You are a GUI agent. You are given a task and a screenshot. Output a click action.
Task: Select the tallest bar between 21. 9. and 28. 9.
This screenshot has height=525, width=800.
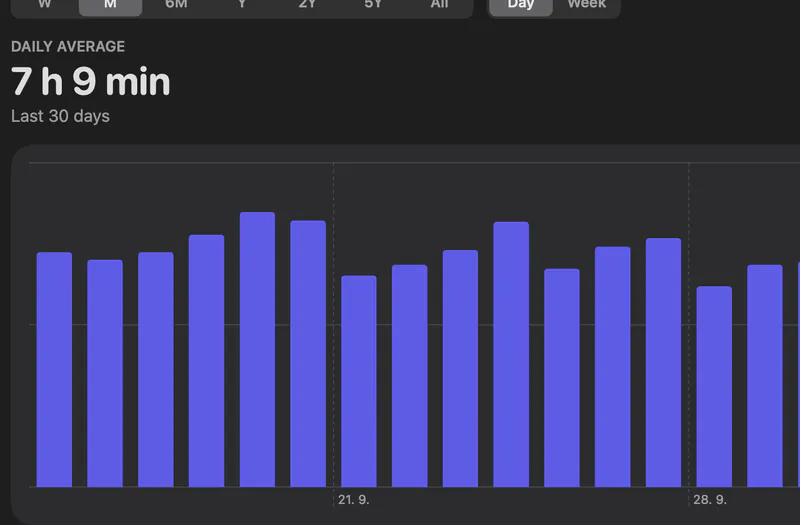point(511,355)
